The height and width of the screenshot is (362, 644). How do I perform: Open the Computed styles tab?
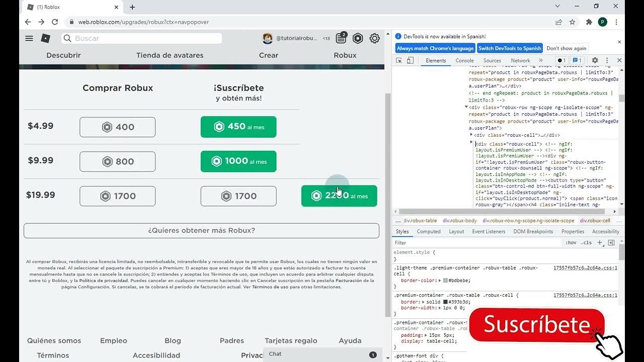tap(429, 231)
